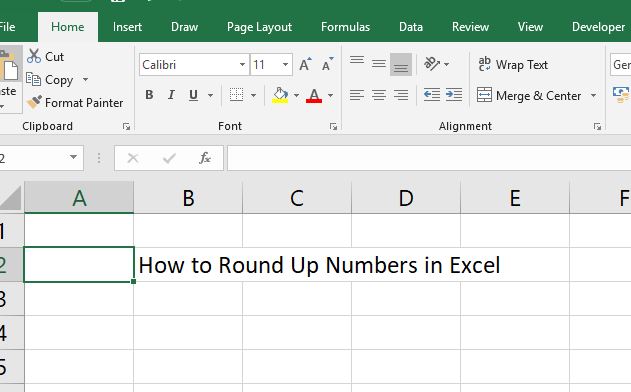Click the Select All corner triangle
The width and height of the screenshot is (631, 392).
11,197
